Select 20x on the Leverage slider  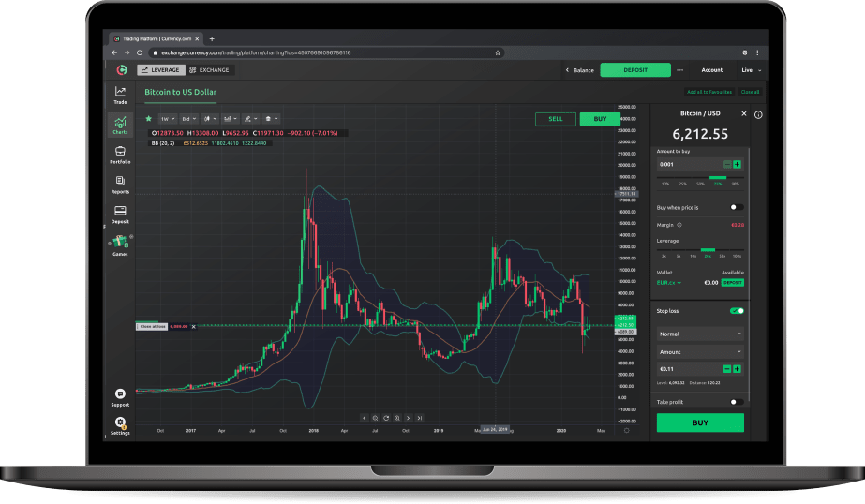707,255
